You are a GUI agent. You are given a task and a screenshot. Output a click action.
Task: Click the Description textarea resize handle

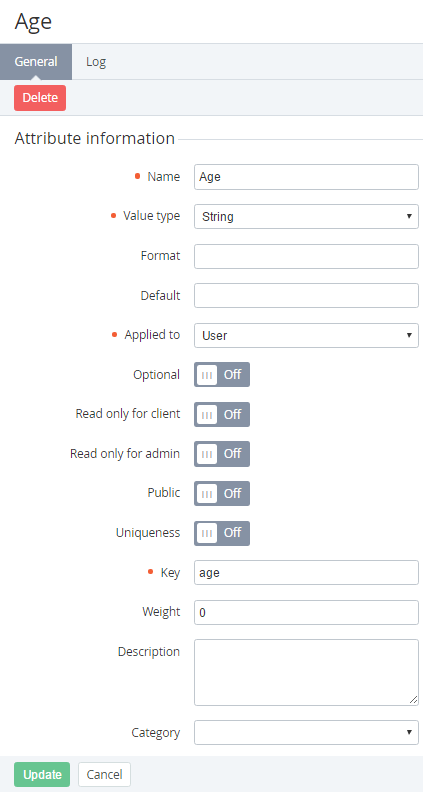414,700
